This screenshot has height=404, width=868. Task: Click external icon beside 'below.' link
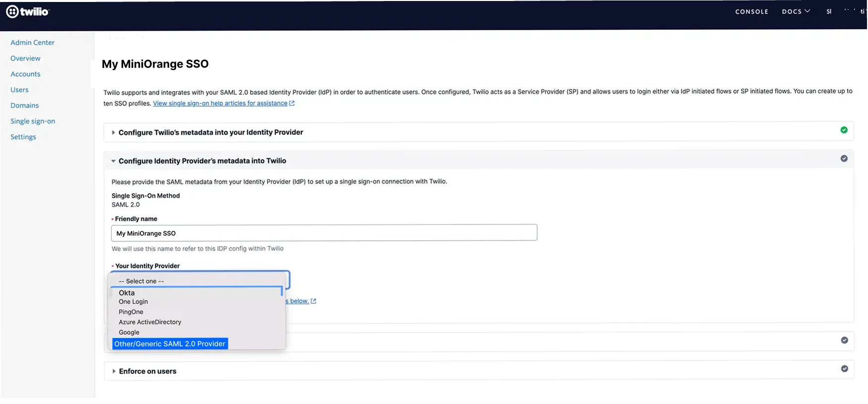(313, 301)
